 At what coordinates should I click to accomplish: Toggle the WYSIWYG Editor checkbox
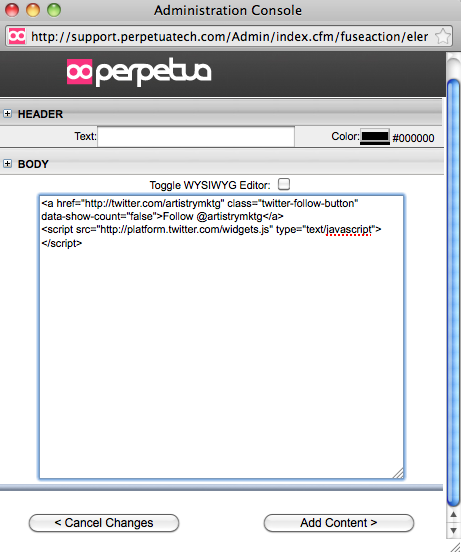point(284,184)
